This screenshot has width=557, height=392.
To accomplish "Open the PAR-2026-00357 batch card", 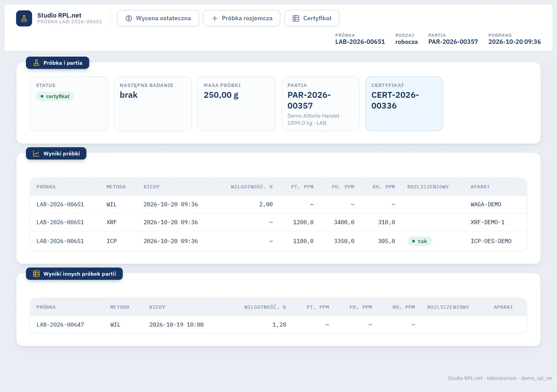I will tap(320, 104).
